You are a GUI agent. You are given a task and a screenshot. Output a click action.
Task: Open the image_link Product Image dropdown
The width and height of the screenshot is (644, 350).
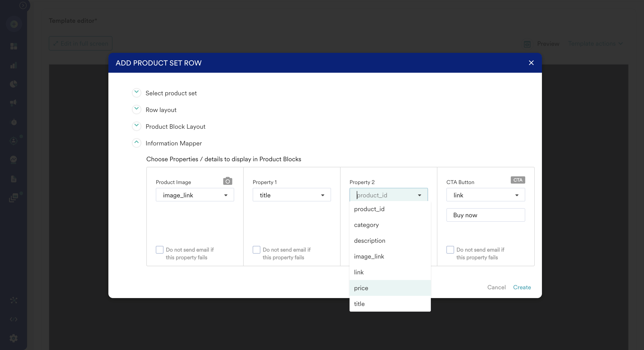click(195, 195)
